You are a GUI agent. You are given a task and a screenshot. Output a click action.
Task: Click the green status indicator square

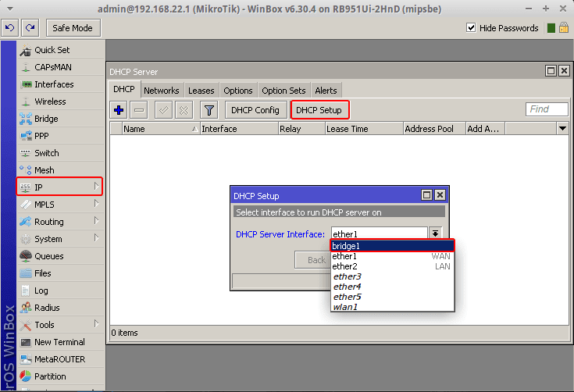[x=551, y=28]
